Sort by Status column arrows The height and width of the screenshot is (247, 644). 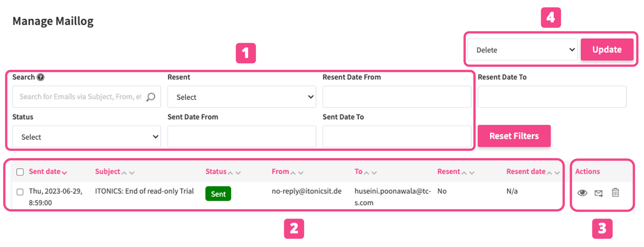[x=234, y=172]
